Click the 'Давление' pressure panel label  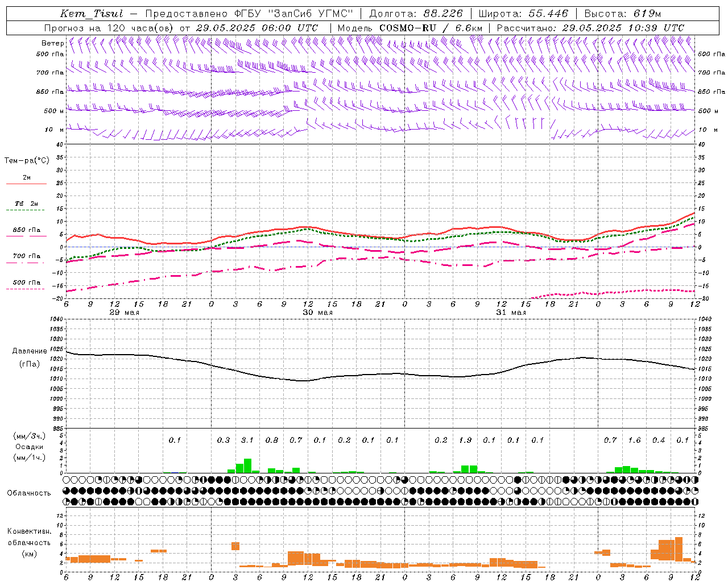(30, 351)
